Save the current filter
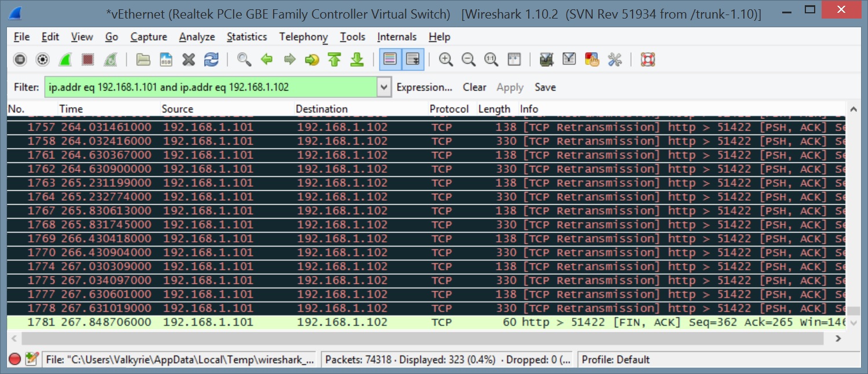 pos(545,88)
